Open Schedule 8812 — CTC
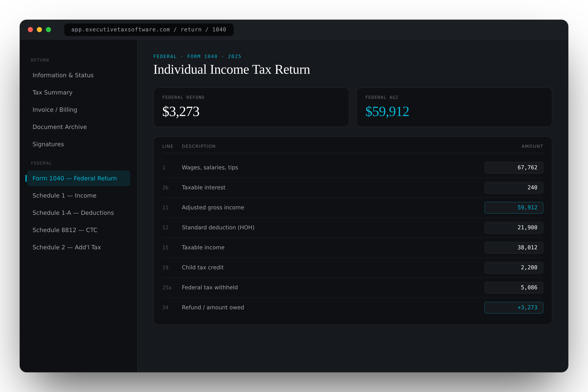This screenshot has width=588, height=392. coord(79,230)
